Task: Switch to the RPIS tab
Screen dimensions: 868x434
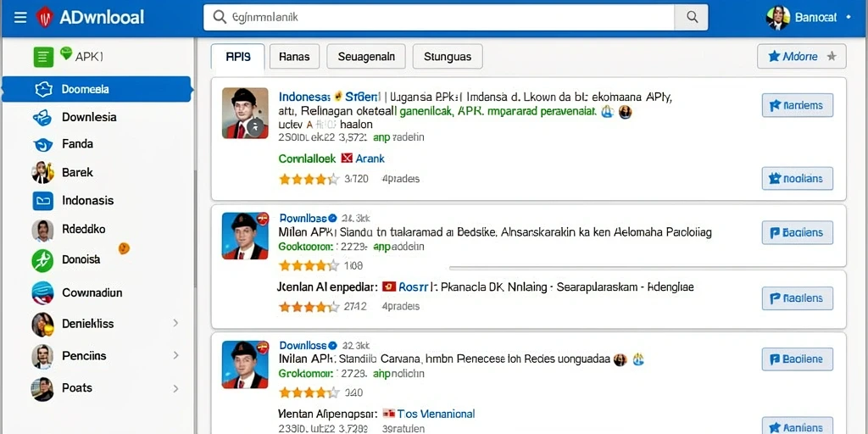Action: [238, 57]
